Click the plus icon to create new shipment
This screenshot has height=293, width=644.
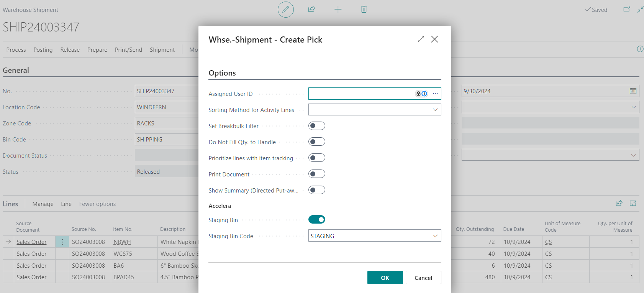338,9
